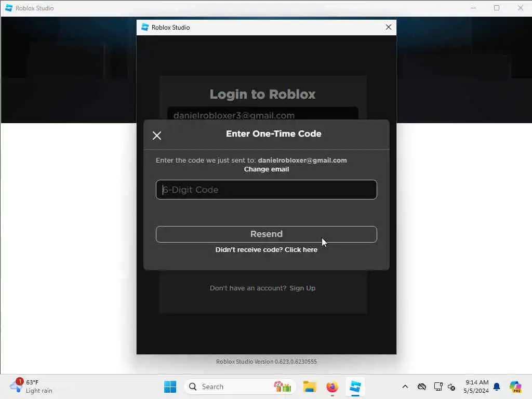Open the weather widget showing 63°F

pos(31,387)
